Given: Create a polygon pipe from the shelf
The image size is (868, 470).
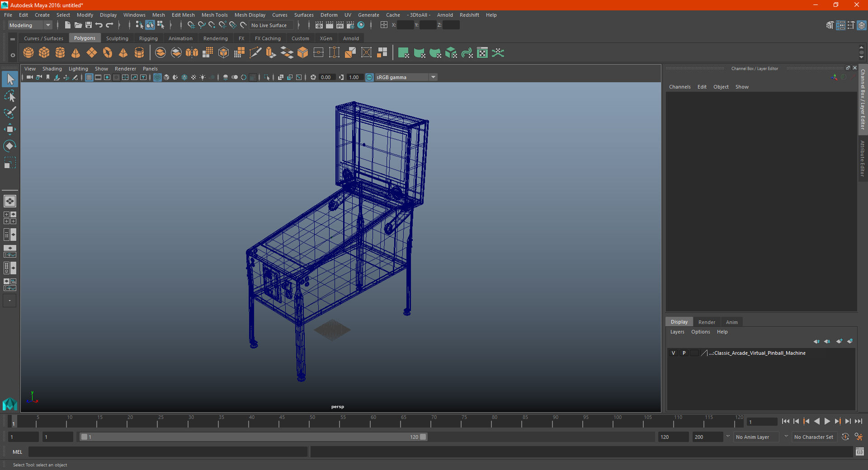Looking at the screenshot, I should coord(139,53).
